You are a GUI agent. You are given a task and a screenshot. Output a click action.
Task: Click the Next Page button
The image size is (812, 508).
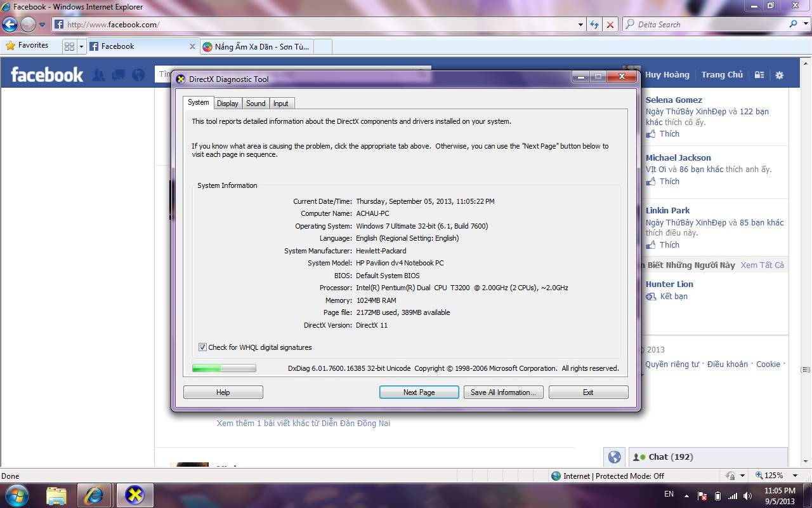(x=419, y=392)
